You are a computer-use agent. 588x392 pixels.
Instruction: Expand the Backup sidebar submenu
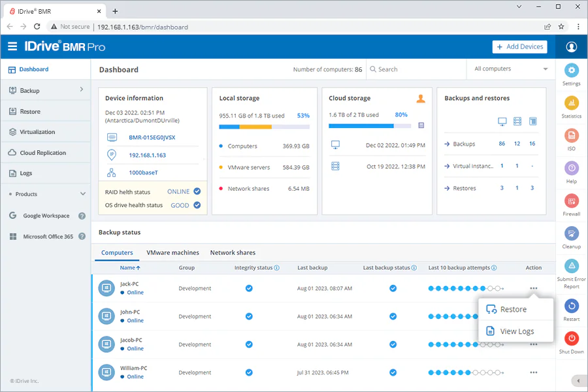pyautogui.click(x=82, y=90)
